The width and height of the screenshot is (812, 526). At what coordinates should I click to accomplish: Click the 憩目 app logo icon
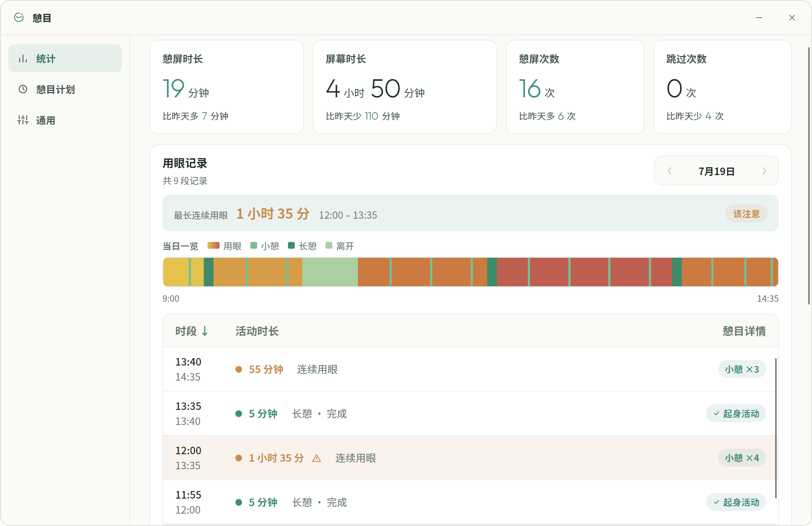(x=19, y=17)
